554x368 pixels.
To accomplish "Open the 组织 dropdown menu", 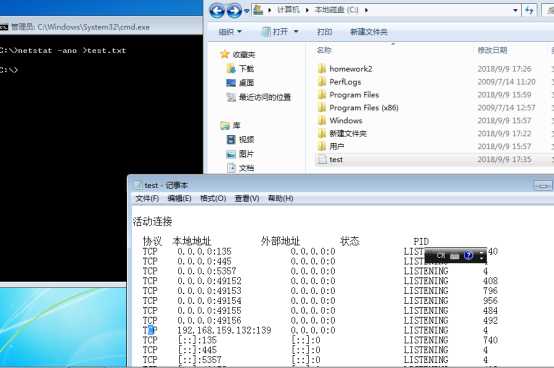I will [x=230, y=32].
